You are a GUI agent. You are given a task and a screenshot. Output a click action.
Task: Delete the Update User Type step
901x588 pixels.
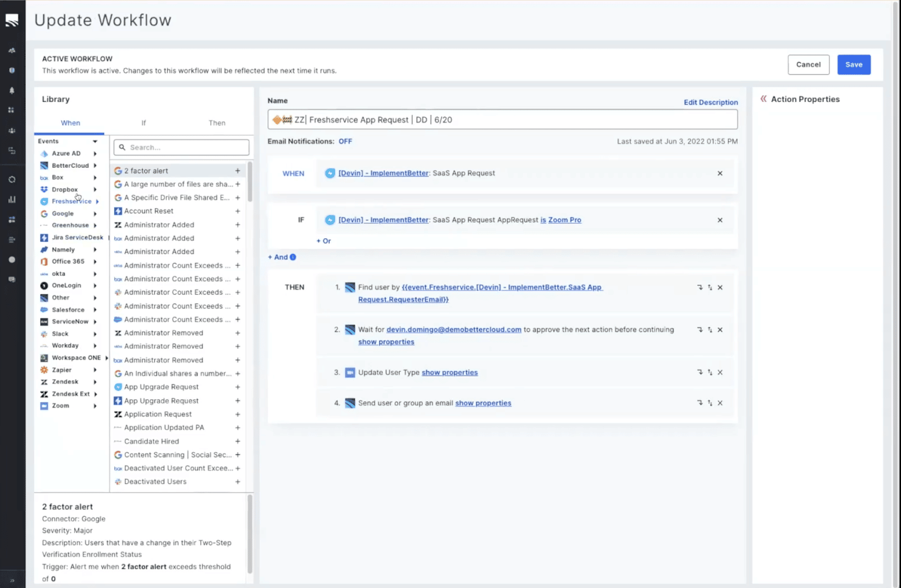point(720,372)
